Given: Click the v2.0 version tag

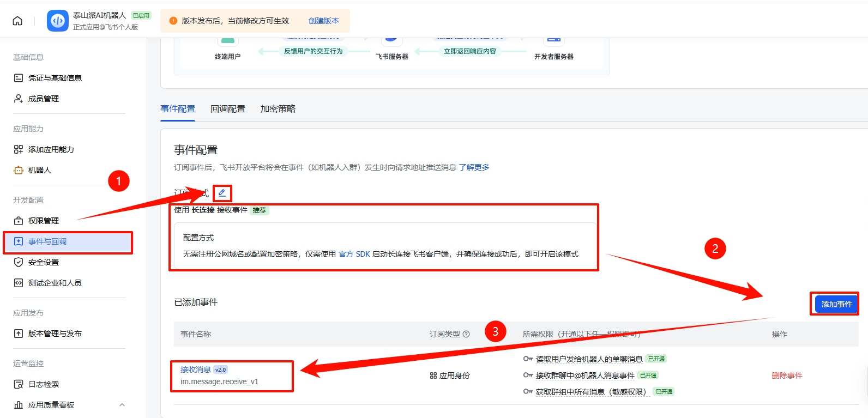Looking at the screenshot, I should click(x=220, y=369).
